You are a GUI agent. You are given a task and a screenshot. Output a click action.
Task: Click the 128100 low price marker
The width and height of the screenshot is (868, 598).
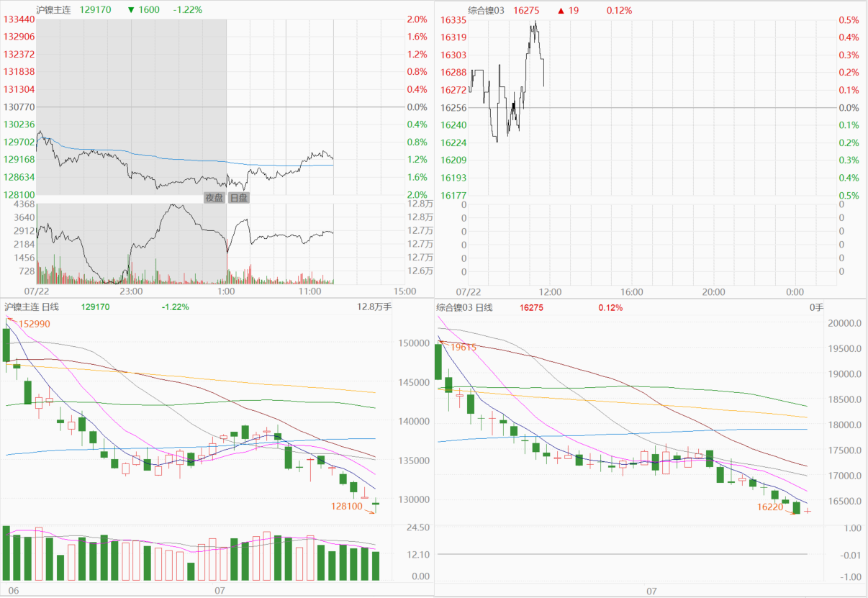346,507
